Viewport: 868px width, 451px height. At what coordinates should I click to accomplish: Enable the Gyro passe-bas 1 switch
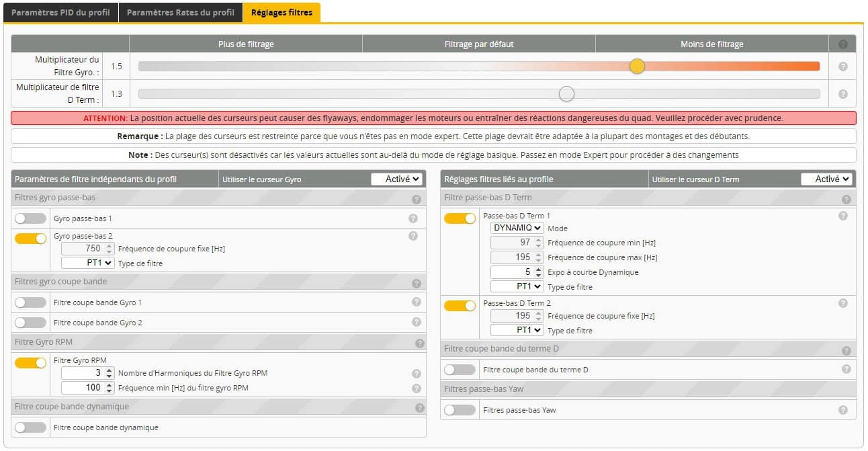30,218
